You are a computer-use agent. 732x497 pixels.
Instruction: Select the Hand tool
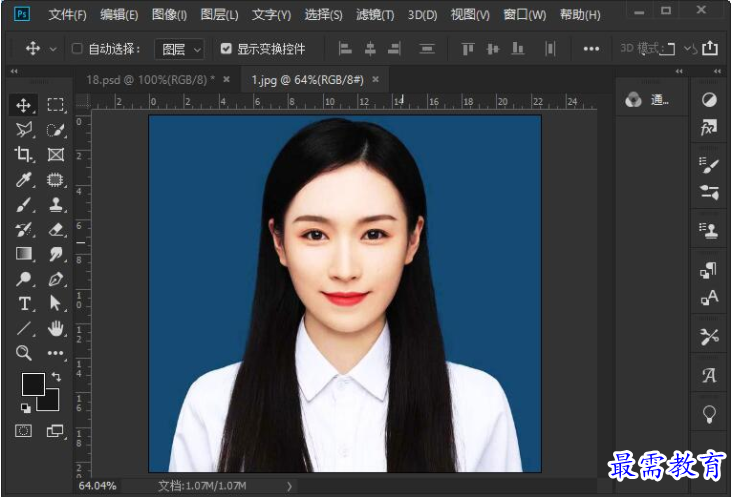click(x=56, y=329)
